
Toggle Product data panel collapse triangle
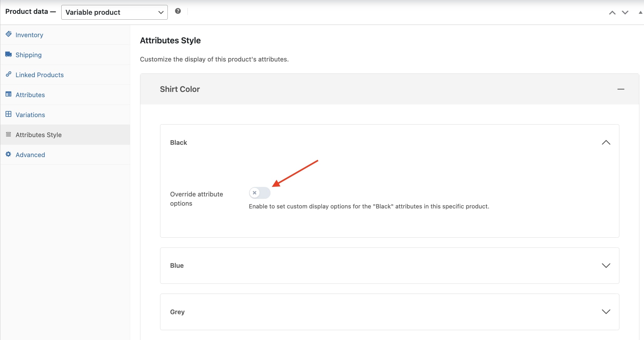pyautogui.click(x=640, y=13)
